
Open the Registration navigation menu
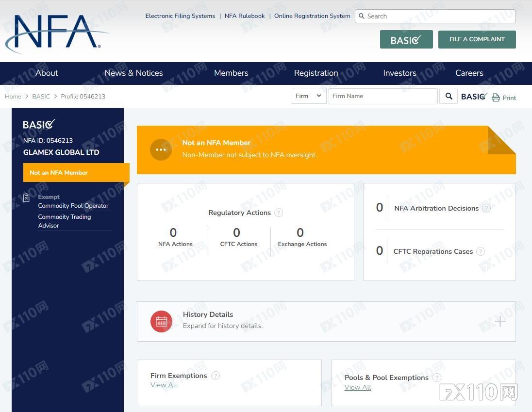[316, 73]
